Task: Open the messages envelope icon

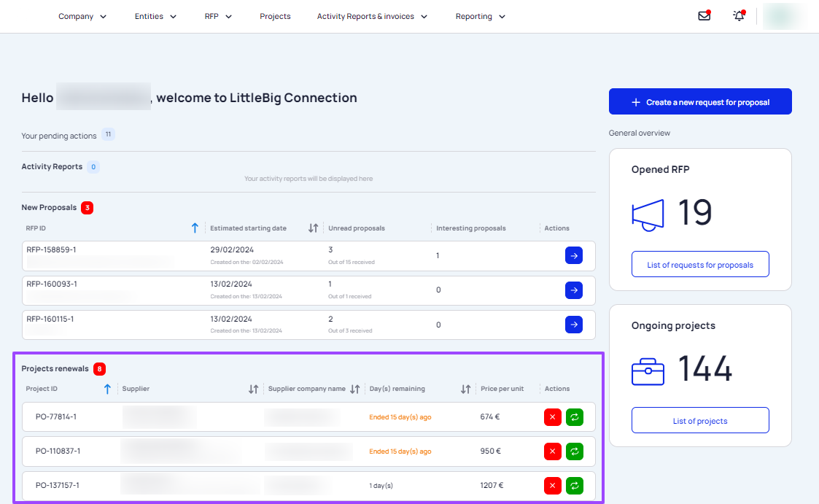Action: pyautogui.click(x=704, y=15)
